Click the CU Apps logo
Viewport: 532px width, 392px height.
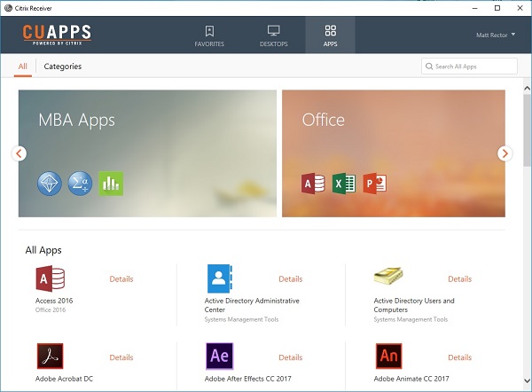tap(57, 35)
